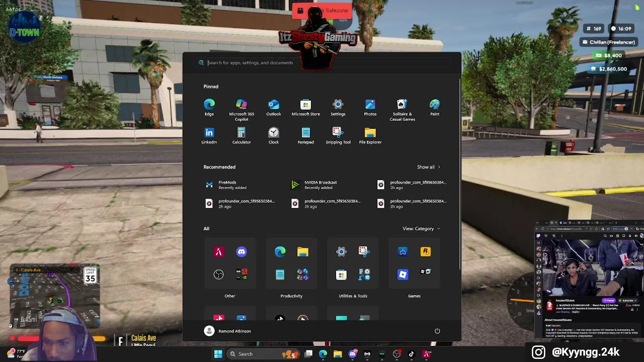Open Roblox in Games category
This screenshot has width=644, height=362.
403,274
